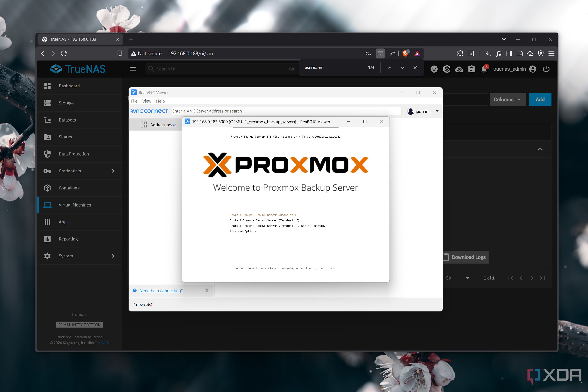Dismiss the Need help connecting banner

click(x=207, y=290)
